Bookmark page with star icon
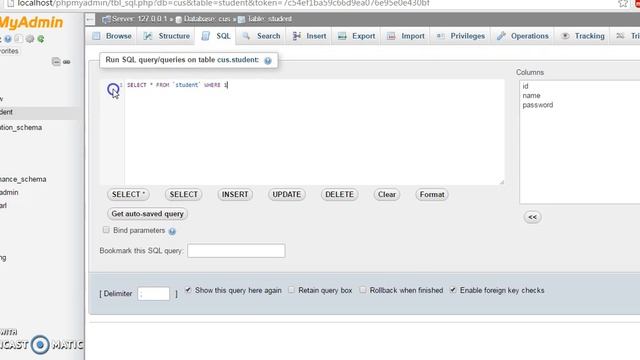Viewport: 640px width, 360px height. pos(623,3)
